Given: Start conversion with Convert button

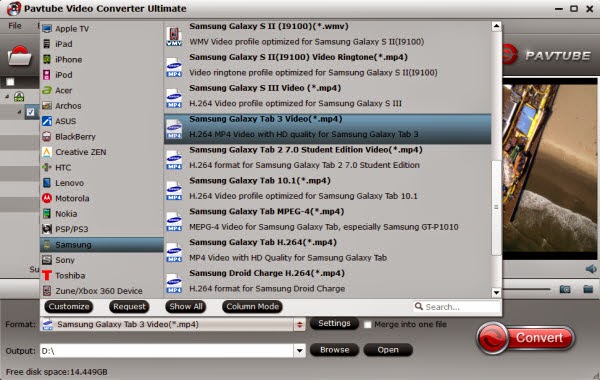Looking at the screenshot, I should point(526,338).
